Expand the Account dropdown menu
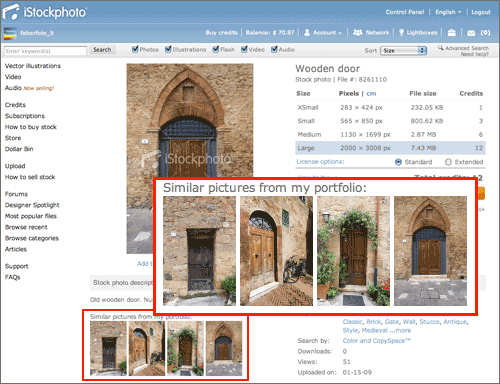 (327, 33)
